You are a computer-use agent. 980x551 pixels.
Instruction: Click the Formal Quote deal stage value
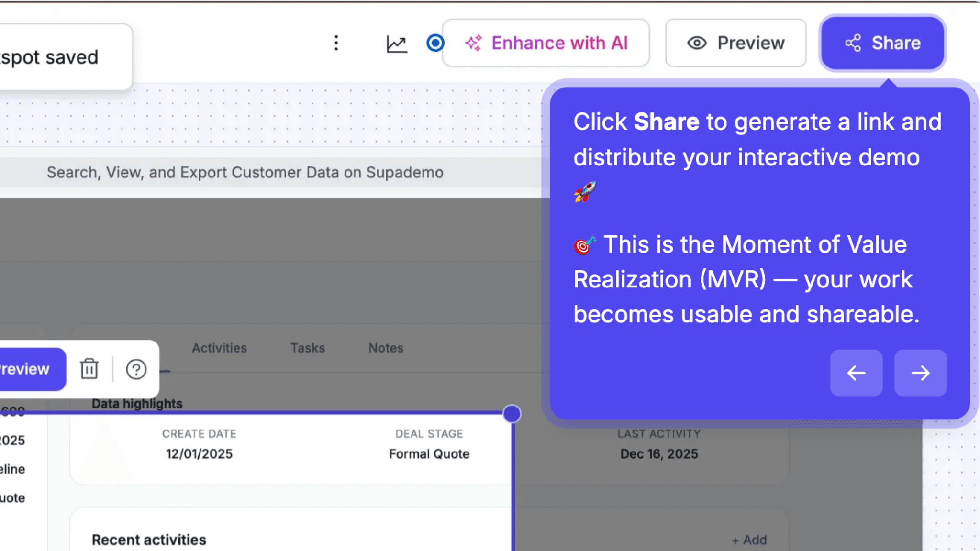(x=429, y=453)
